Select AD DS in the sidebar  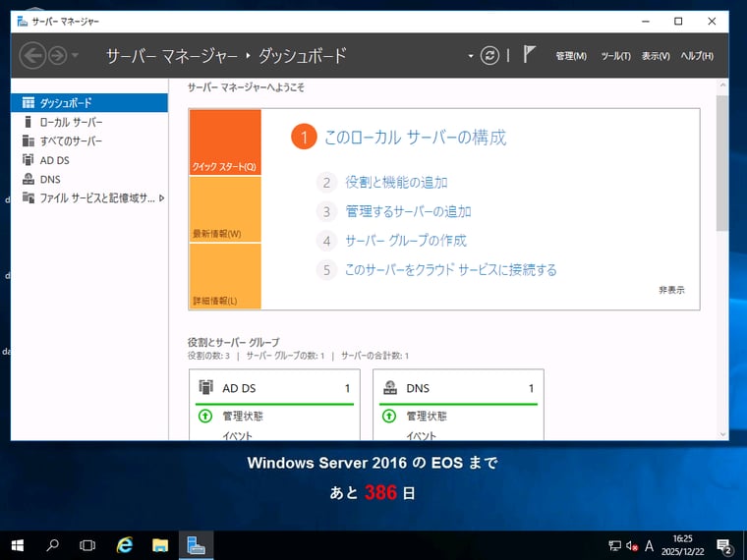click(x=89, y=160)
